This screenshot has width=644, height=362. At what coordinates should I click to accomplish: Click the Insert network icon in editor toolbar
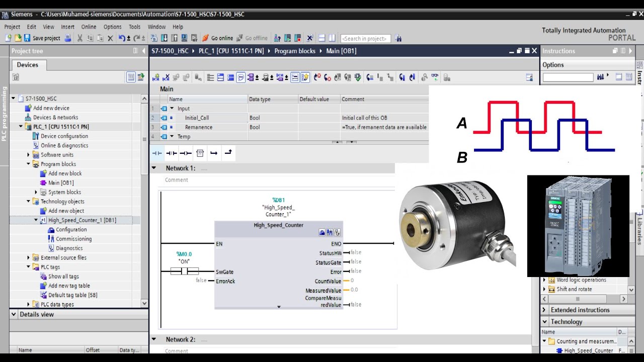click(156, 77)
